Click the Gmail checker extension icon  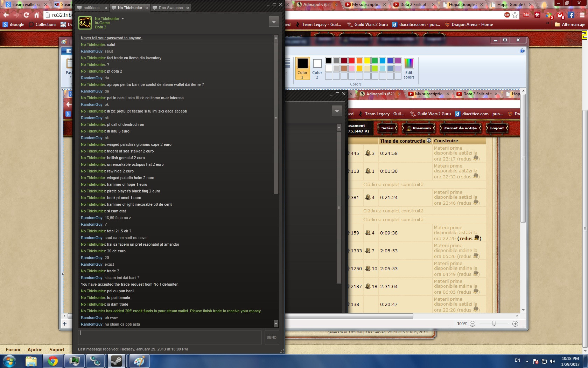tap(560, 15)
